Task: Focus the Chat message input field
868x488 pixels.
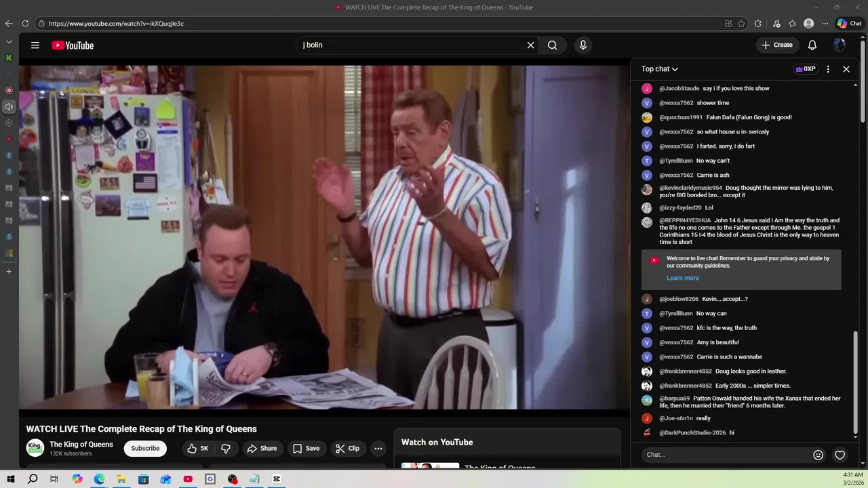Action: [x=726, y=455]
